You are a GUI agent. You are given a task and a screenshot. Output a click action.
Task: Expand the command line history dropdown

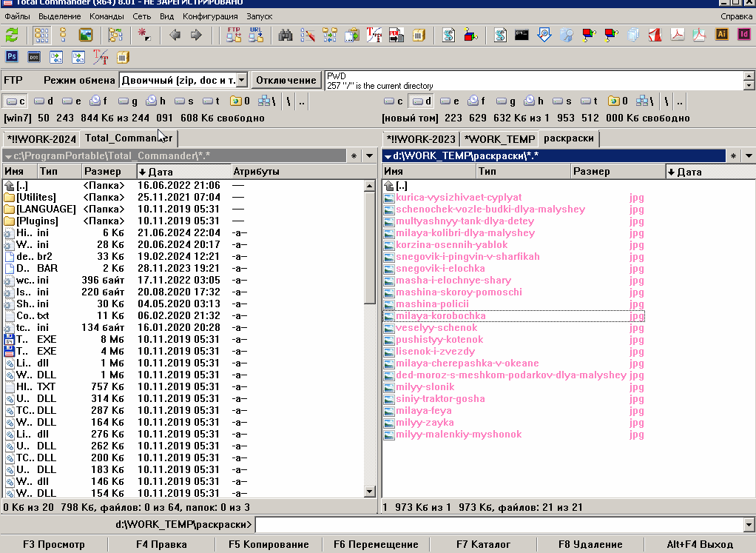tap(749, 525)
